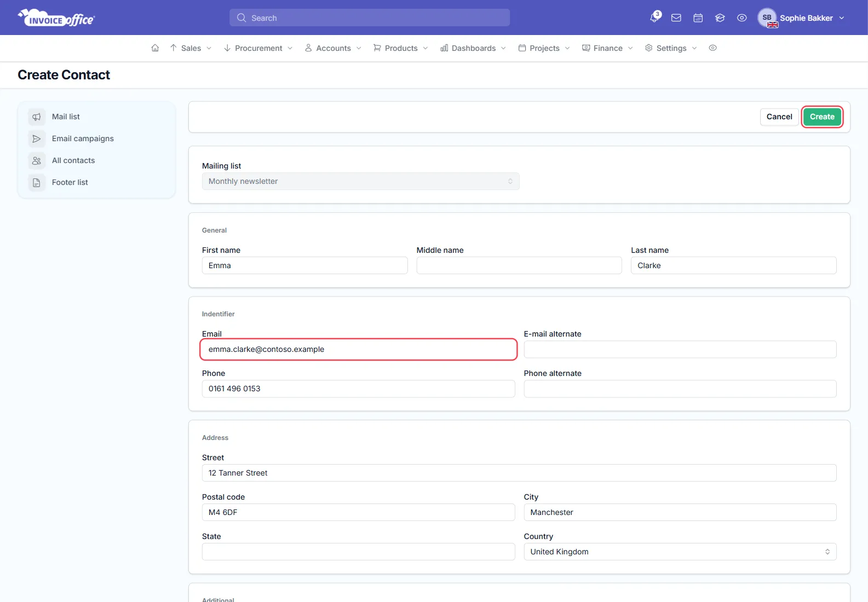The height and width of the screenshot is (602, 868).
Task: Click the Phone alternate field
Action: (680, 389)
